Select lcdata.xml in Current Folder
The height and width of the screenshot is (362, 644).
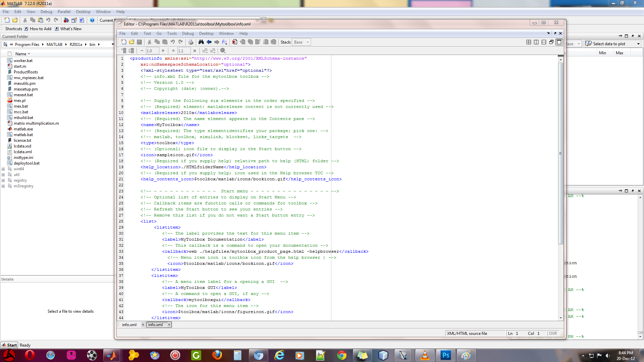23,152
